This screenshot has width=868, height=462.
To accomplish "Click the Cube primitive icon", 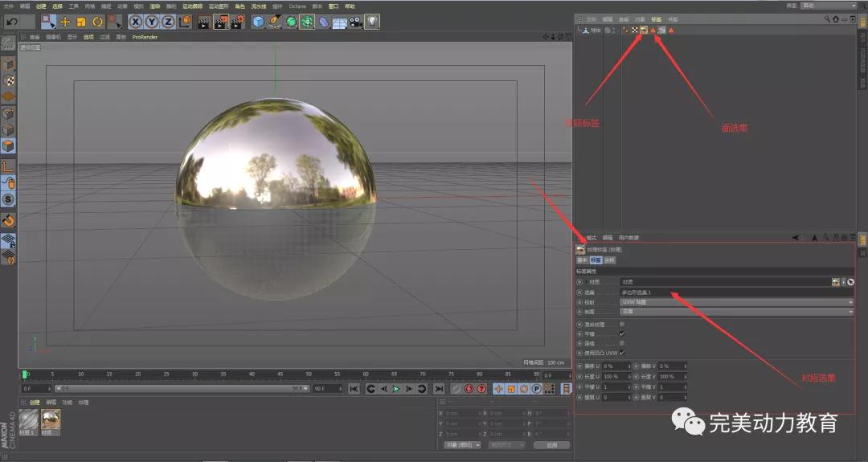I will pyautogui.click(x=259, y=22).
